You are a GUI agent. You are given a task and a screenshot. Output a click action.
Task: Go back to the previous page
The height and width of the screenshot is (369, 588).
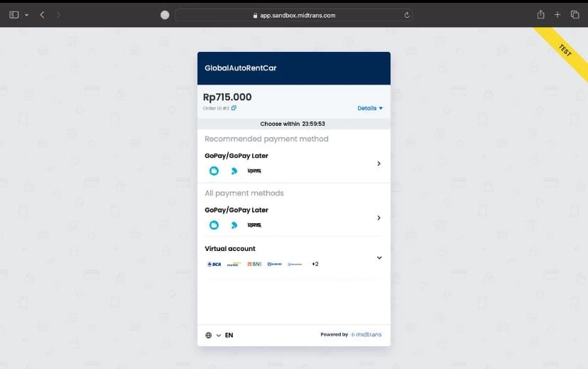43,15
